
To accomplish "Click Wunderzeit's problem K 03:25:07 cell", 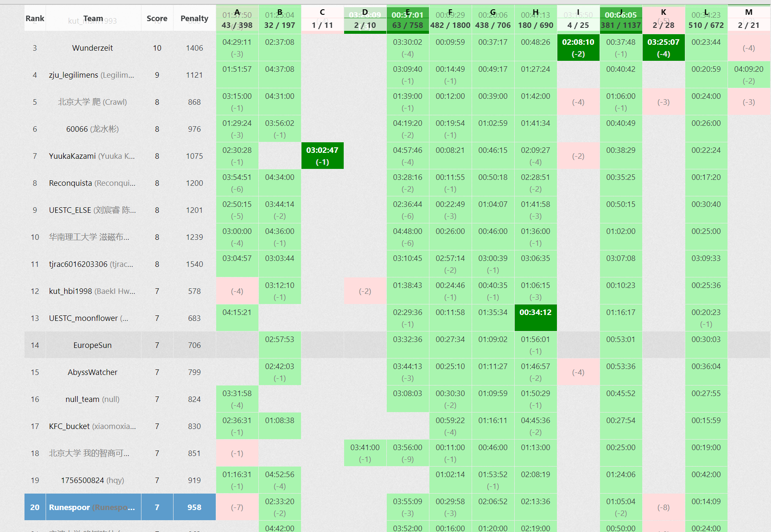I will (663, 48).
